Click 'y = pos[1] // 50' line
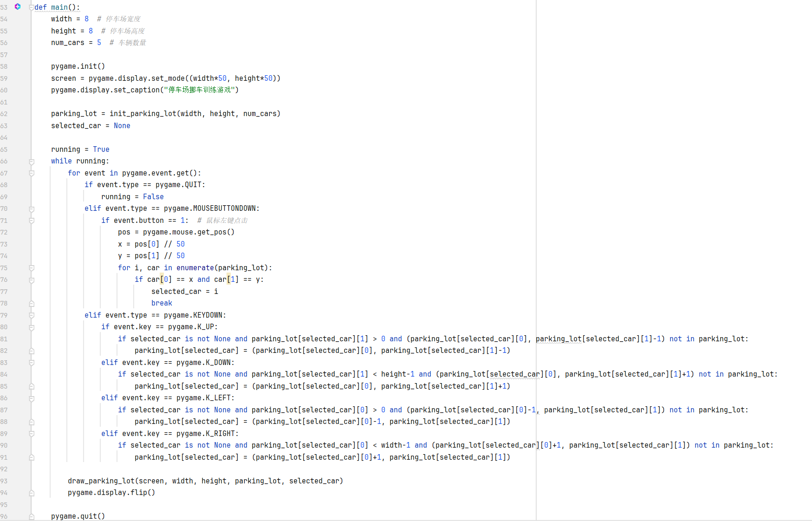The height and width of the screenshot is (521, 812). click(x=151, y=256)
